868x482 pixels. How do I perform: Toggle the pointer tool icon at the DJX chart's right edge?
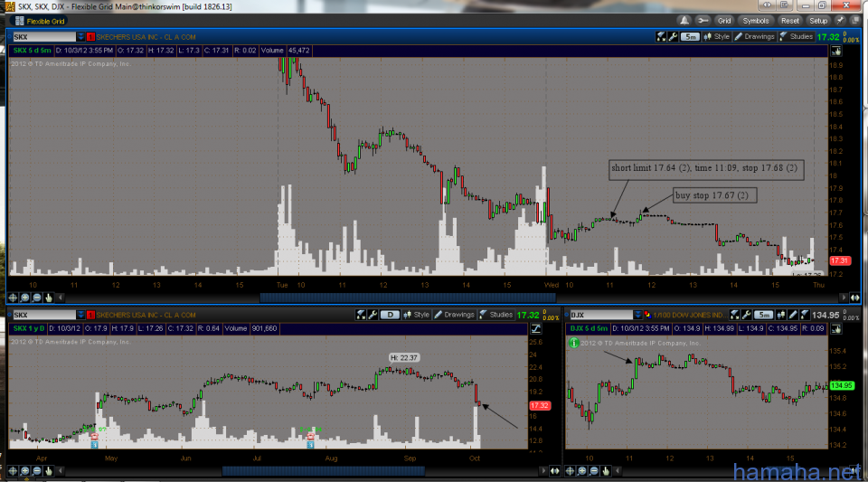click(x=835, y=328)
